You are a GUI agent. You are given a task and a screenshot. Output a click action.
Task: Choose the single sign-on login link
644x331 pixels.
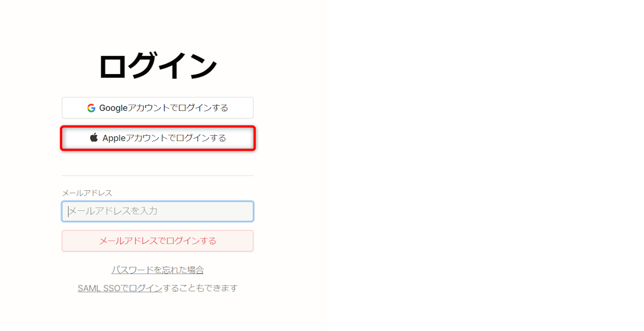point(120,288)
